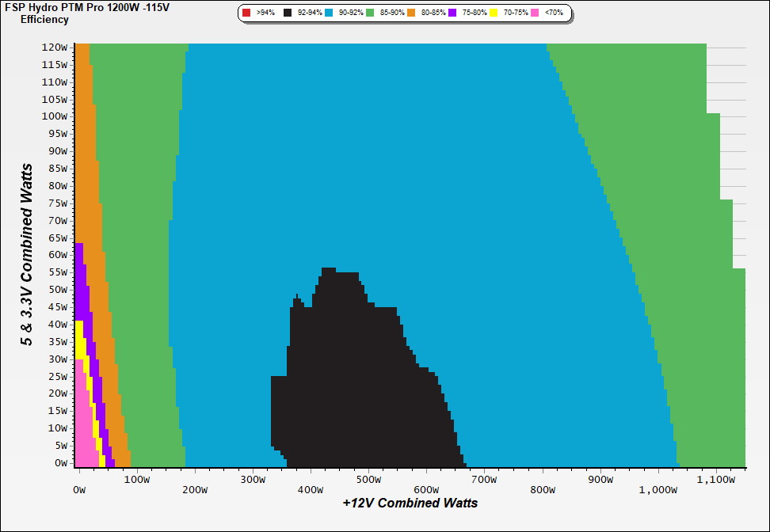Click the +12V Combined Watts axis label
770x532 pixels.
(410, 503)
